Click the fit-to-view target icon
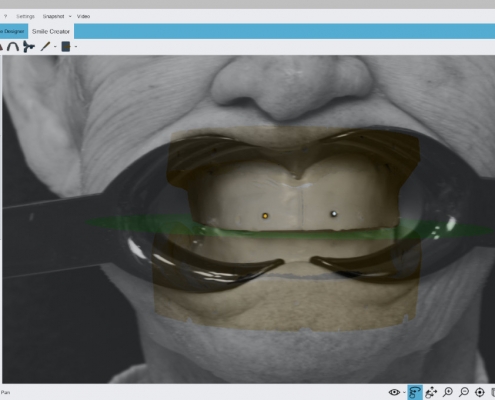Image resolution: width=495 pixels, height=400 pixels. click(x=480, y=392)
